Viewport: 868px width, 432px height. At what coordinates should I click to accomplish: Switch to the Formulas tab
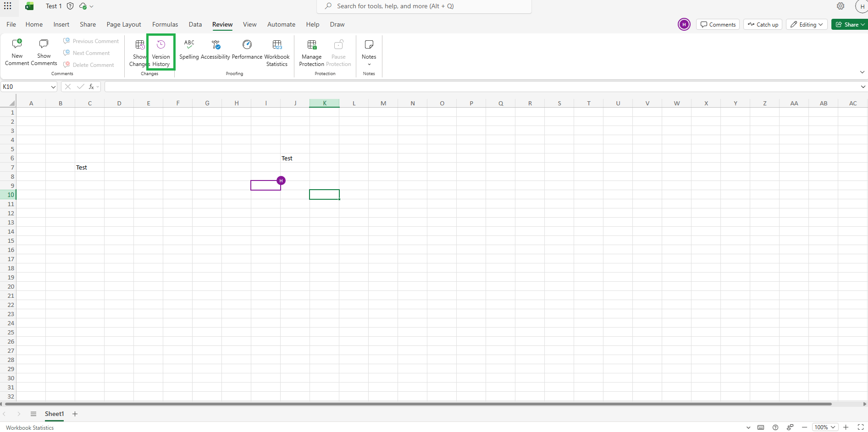coord(165,24)
